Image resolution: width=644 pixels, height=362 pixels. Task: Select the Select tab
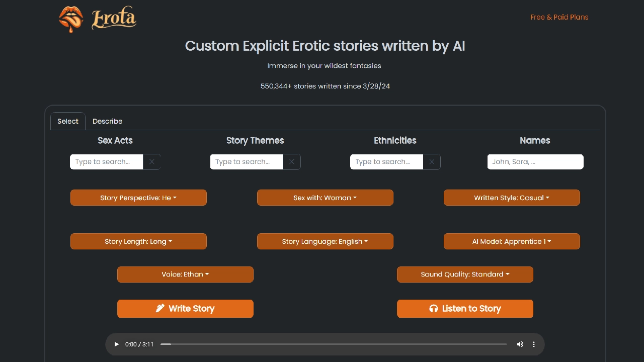pos(68,121)
